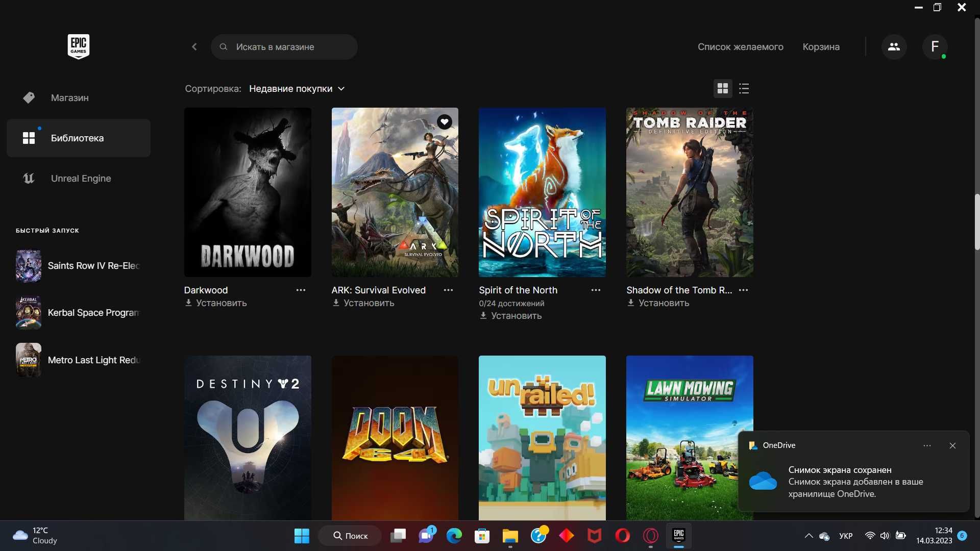The image size is (980, 551).
Task: Switch to grid view layout
Action: coord(723,89)
